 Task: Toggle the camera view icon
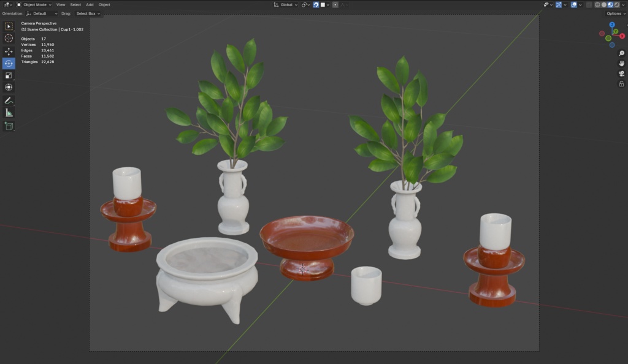(622, 74)
